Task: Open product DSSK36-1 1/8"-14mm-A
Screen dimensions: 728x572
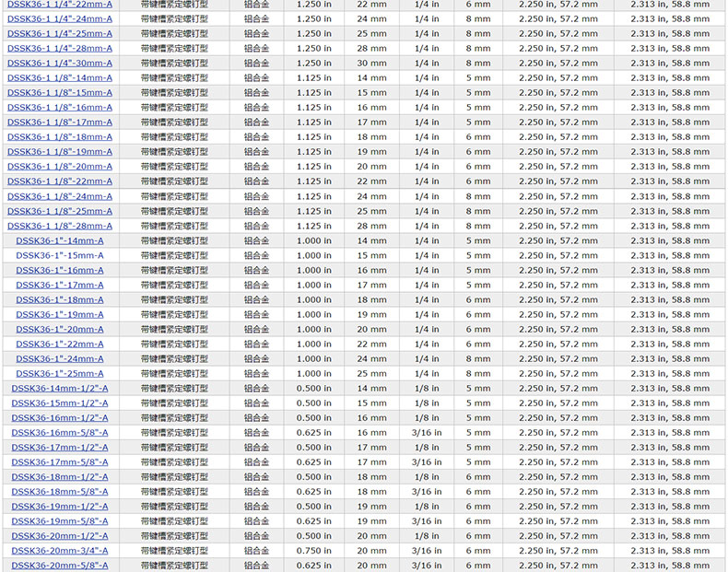Action: tap(60, 77)
